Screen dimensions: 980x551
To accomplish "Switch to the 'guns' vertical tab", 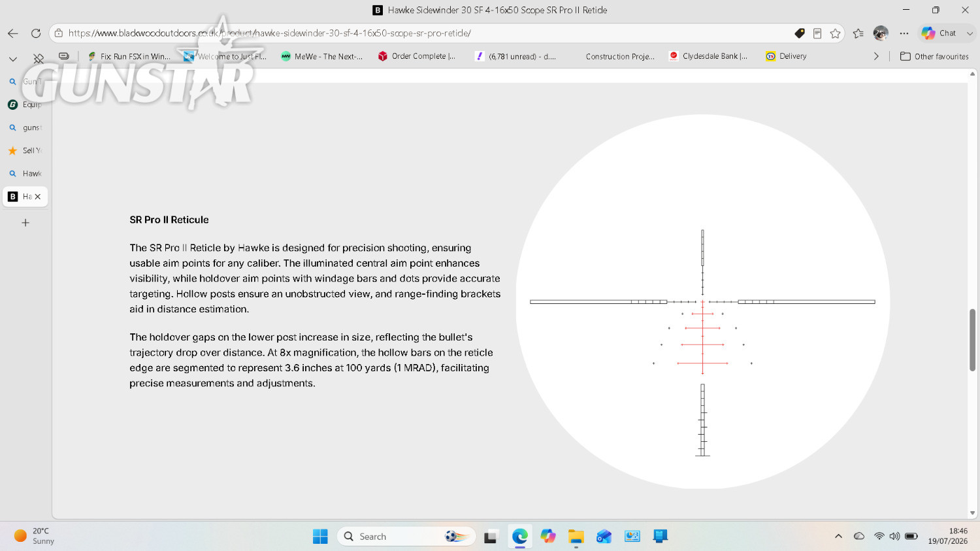I will [25, 127].
